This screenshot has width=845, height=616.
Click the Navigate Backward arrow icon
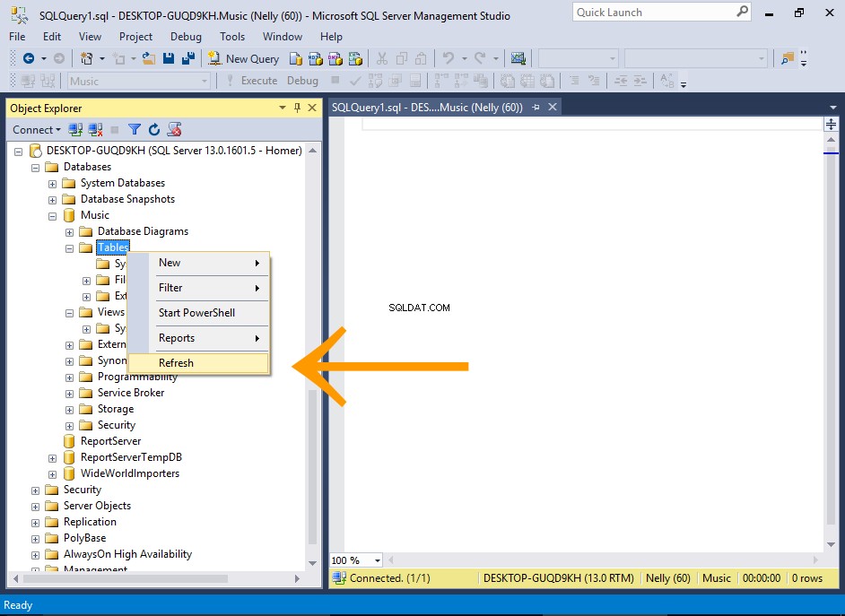pos(29,58)
